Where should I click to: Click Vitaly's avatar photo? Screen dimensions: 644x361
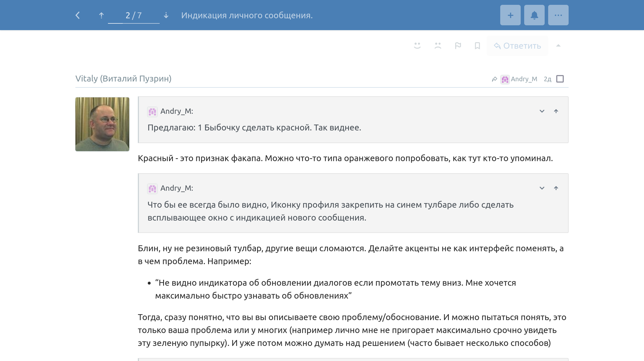point(102,124)
